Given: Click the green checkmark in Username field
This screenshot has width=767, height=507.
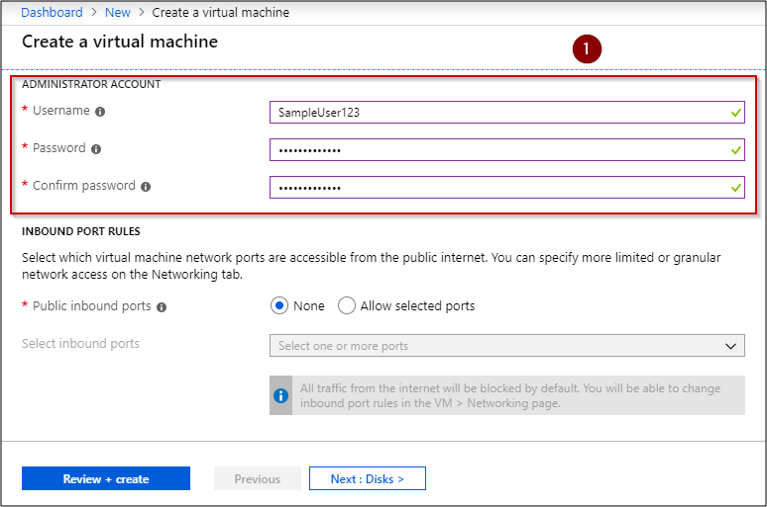Looking at the screenshot, I should pyautogui.click(x=736, y=112).
